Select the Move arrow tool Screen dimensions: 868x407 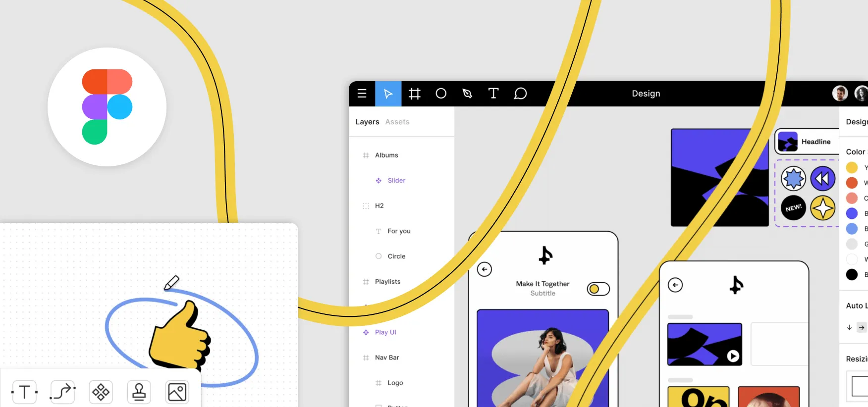[x=388, y=94]
